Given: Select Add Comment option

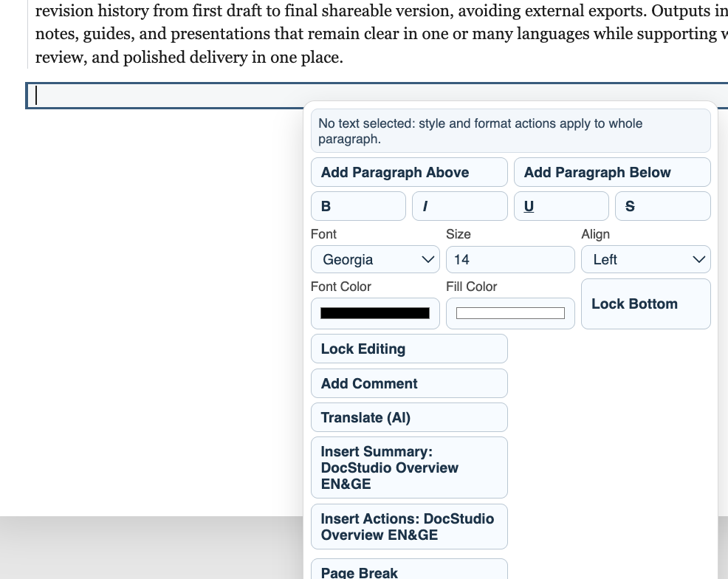Looking at the screenshot, I should pyautogui.click(x=409, y=383).
